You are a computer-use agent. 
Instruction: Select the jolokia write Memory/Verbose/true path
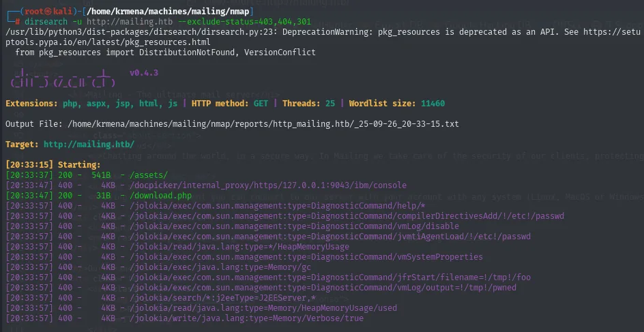point(246,318)
